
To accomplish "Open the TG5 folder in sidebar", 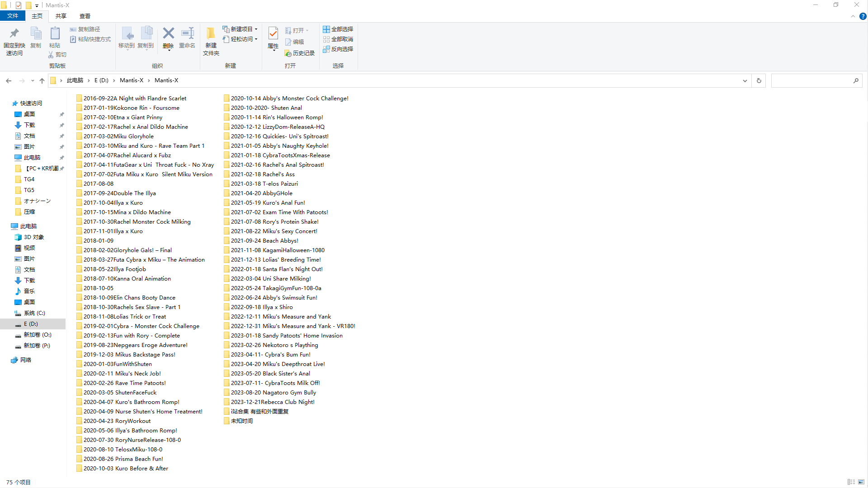I will (x=25, y=190).
